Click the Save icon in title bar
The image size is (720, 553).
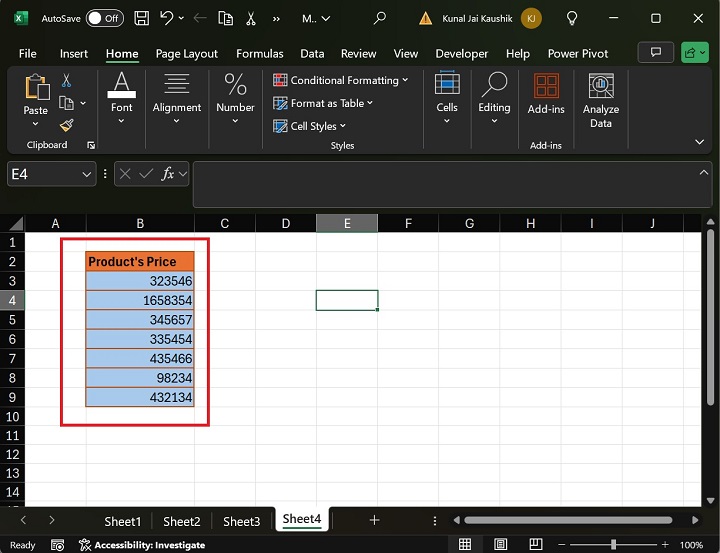click(142, 18)
